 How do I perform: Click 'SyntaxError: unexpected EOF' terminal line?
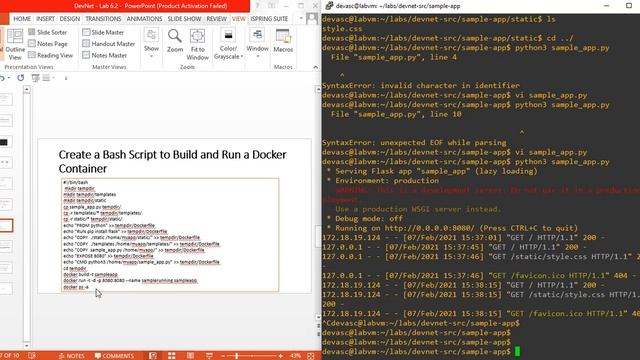pyautogui.click(x=414, y=142)
